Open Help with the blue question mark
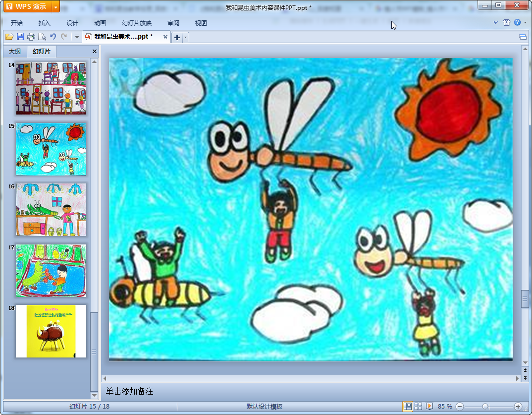 coord(517,23)
